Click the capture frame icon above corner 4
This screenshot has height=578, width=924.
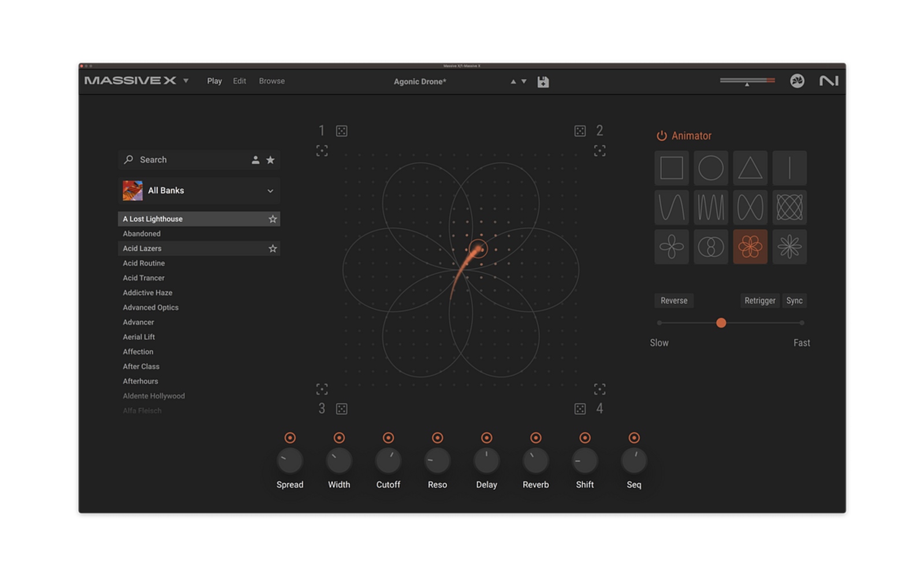600,389
